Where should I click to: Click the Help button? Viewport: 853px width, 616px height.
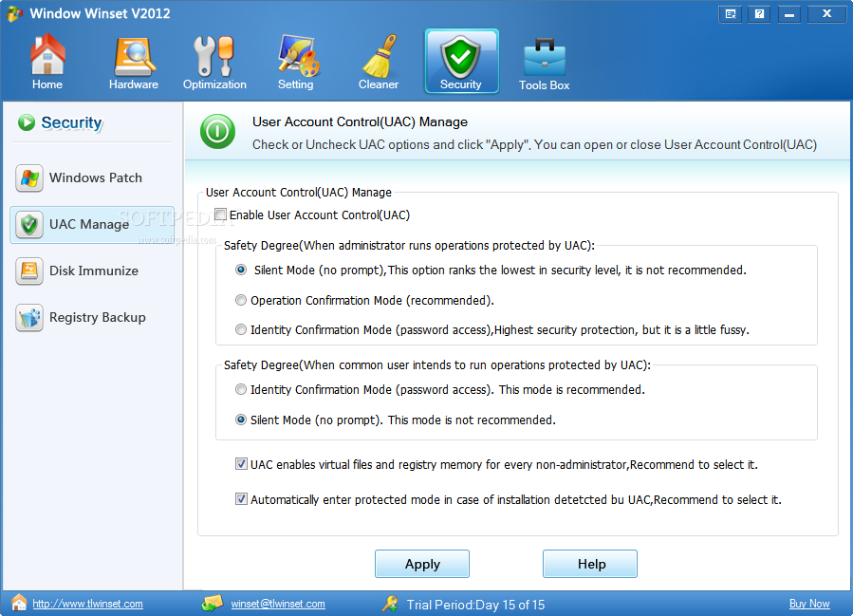tap(590, 564)
